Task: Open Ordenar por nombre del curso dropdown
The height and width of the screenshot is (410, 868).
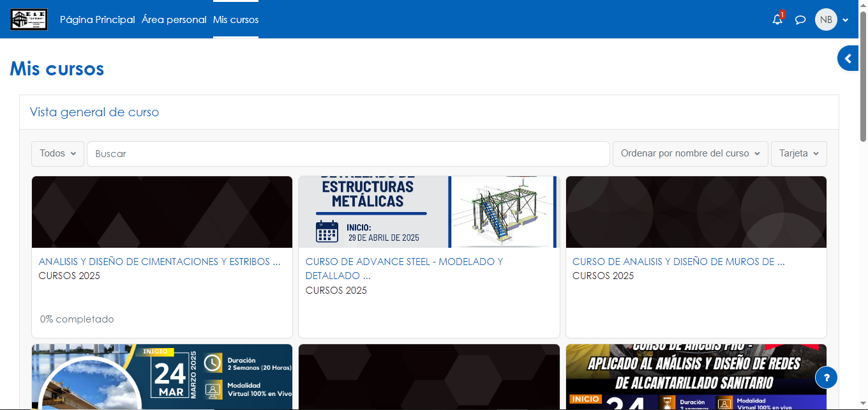Action: 691,154
